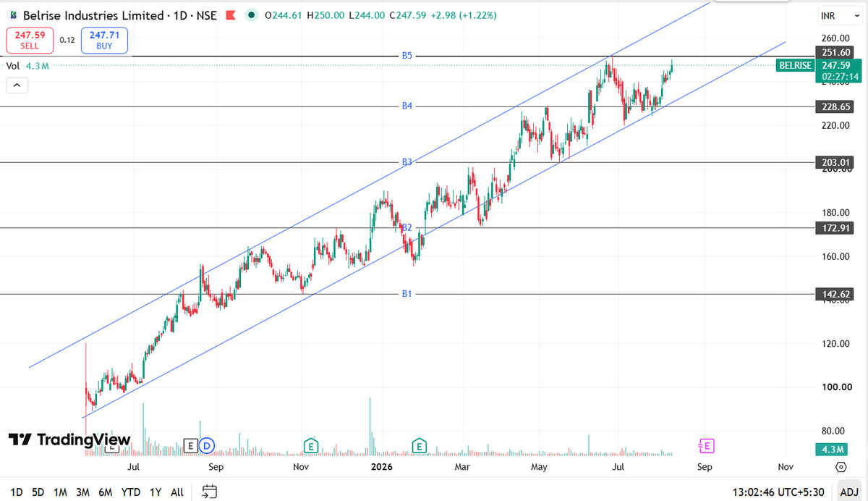Open the 13:02:46 UTC+5:30 timezone menu
This screenshot has height=501, width=868.
point(778,492)
